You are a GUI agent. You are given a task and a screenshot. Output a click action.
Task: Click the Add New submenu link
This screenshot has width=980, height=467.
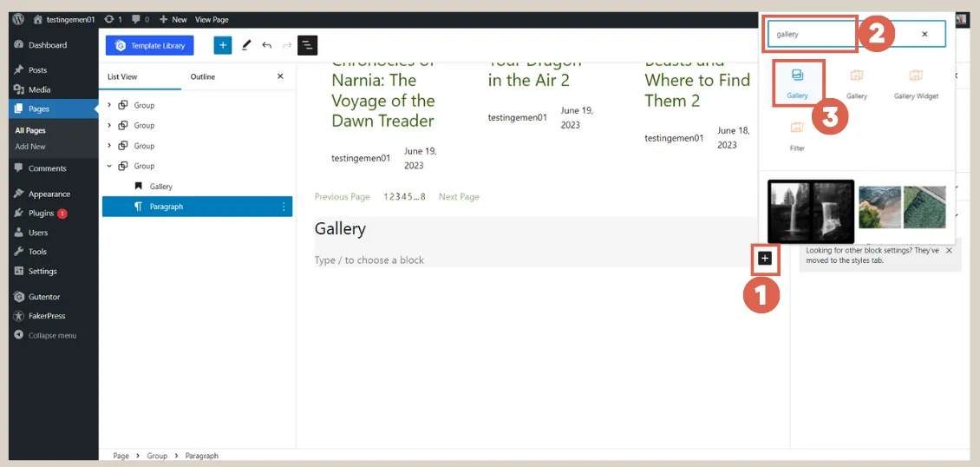click(x=30, y=147)
